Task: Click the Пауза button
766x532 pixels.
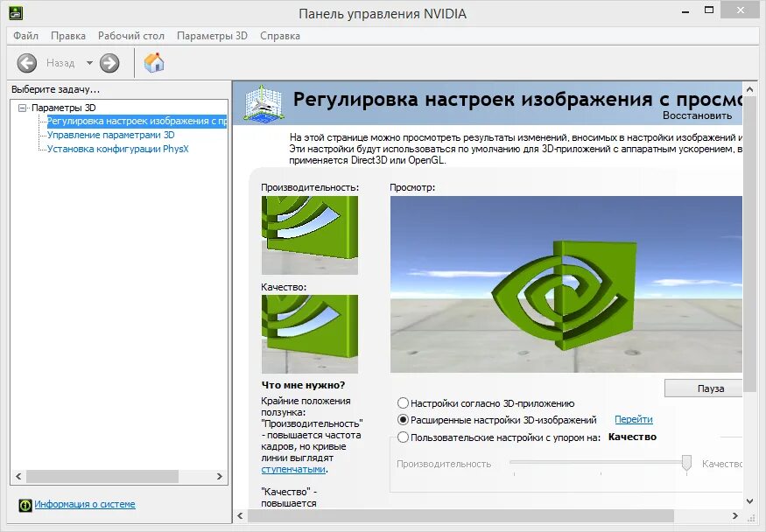Action: pyautogui.click(x=704, y=388)
